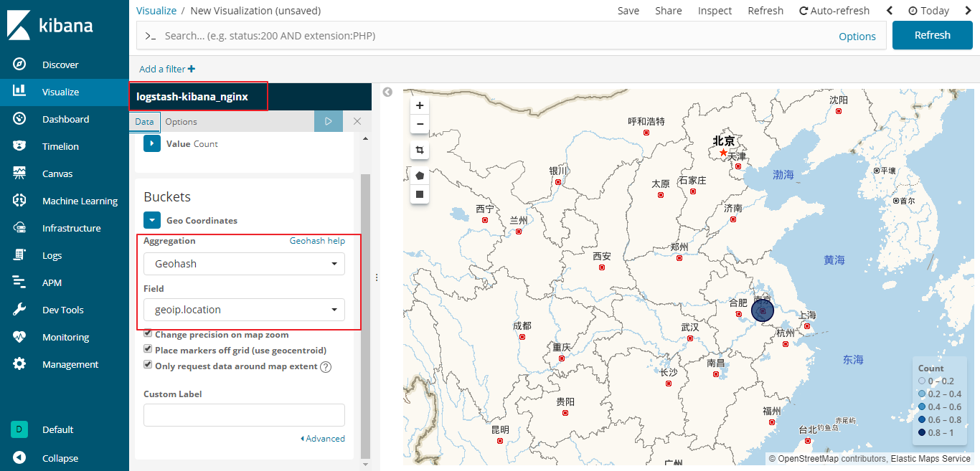Click the blue Refresh button
Image resolution: width=980 pixels, height=471 pixels.
click(932, 35)
